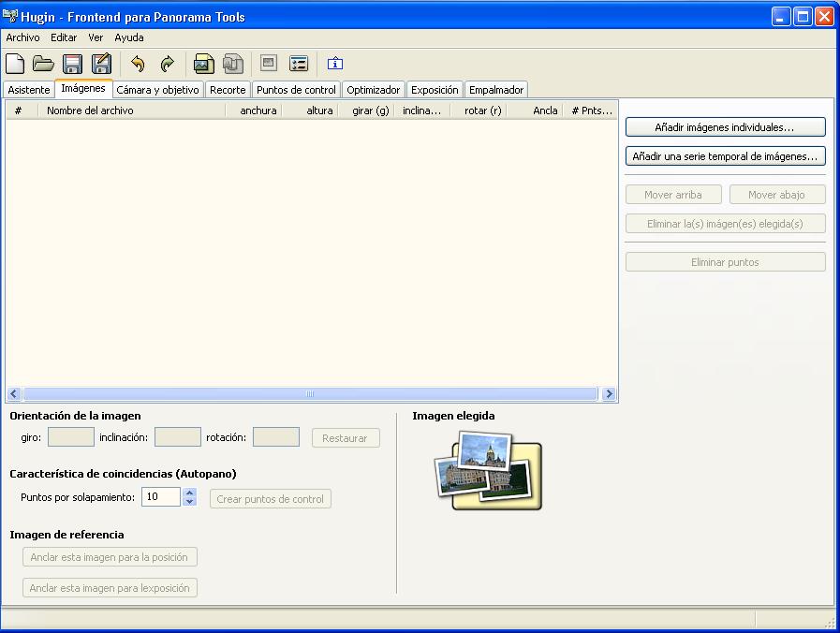Click the inclinación input field
Screen dimensions: 840x633
pyautogui.click(x=178, y=437)
